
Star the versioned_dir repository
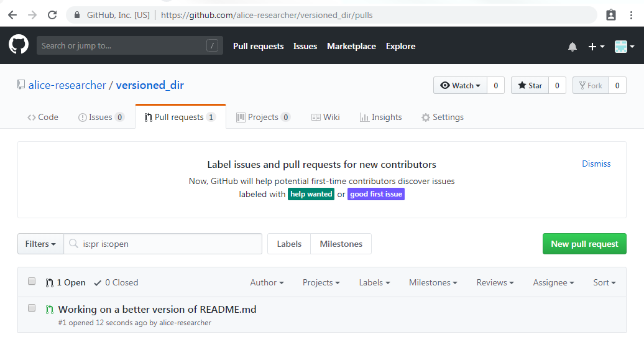(530, 86)
